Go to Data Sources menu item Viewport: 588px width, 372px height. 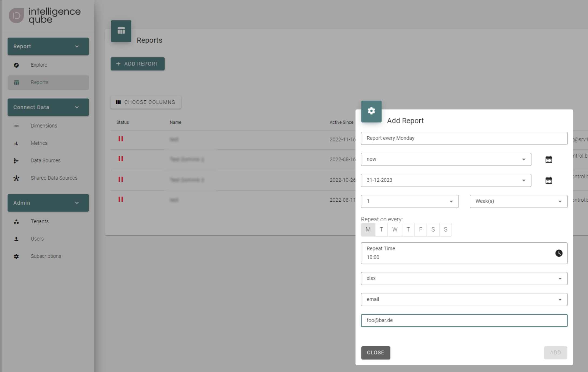pos(45,161)
